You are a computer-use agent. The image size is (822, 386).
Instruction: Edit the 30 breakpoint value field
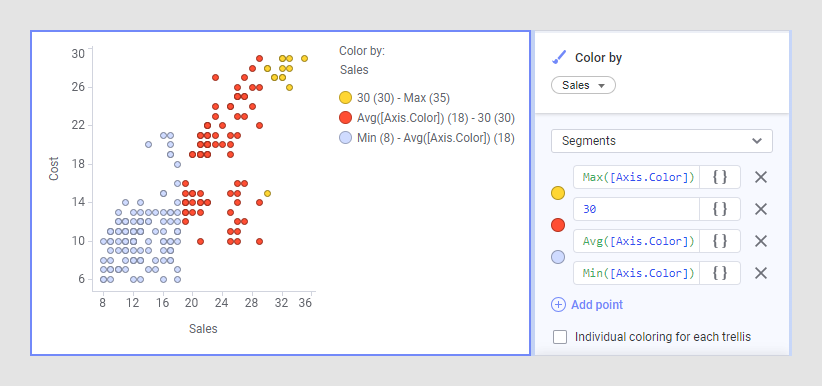pos(636,209)
